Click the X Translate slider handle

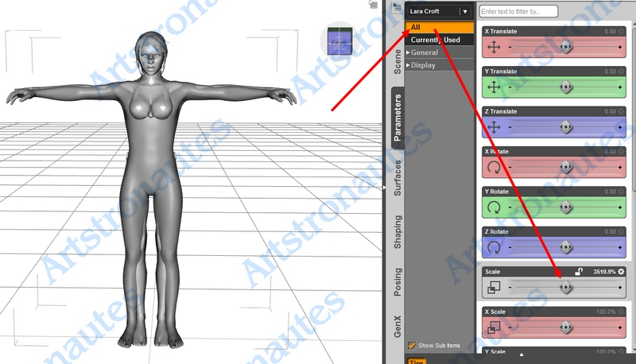tap(566, 47)
